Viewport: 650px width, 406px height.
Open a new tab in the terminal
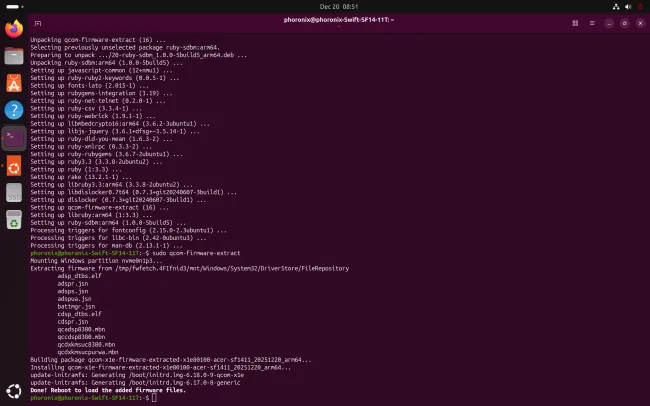tap(38, 21)
